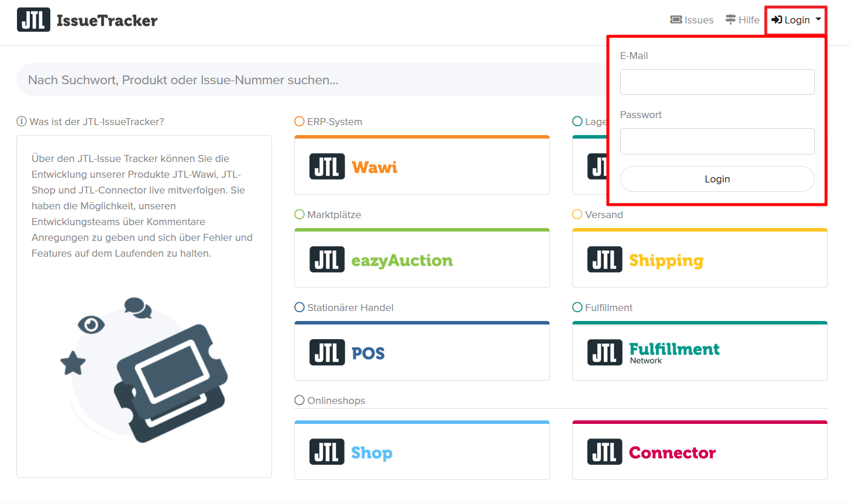
Task: Open the JTL Shipping product card
Action: (x=699, y=260)
